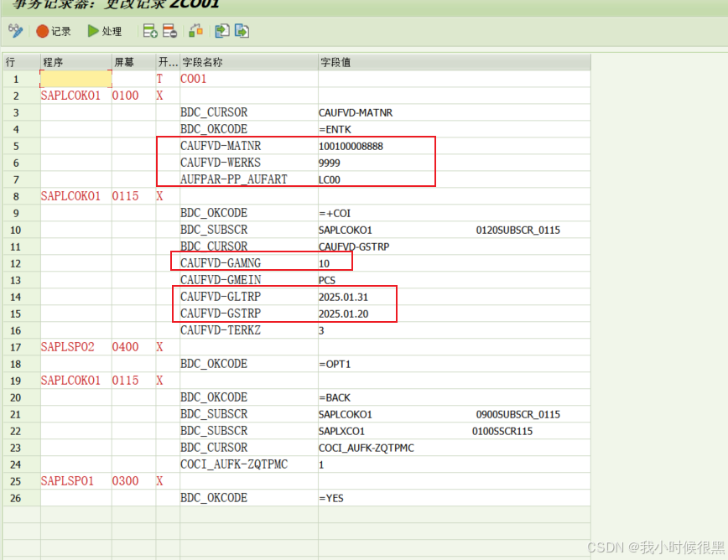Viewport: 728px width, 560px height.
Task: Toggle display/change mode with glasses-pencil icon
Action: [x=15, y=31]
